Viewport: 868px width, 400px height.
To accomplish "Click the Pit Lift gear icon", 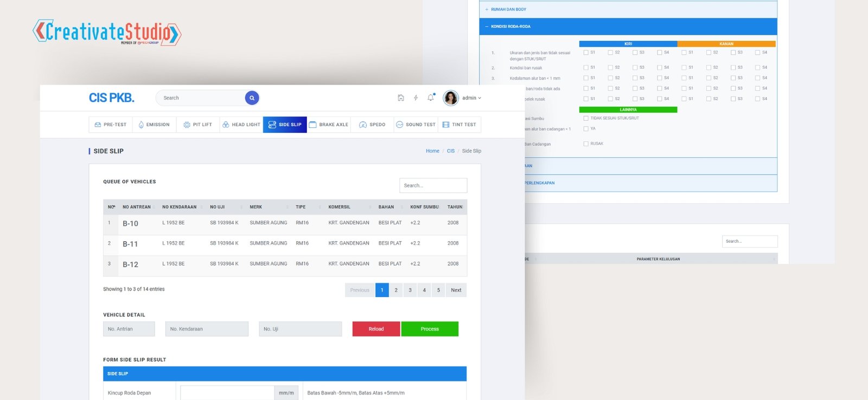I will [x=187, y=125].
